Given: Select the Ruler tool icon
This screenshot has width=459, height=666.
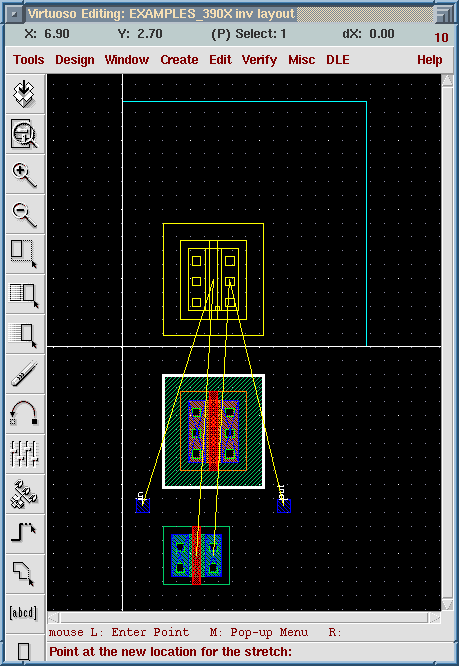Looking at the screenshot, I should pos(24,374).
